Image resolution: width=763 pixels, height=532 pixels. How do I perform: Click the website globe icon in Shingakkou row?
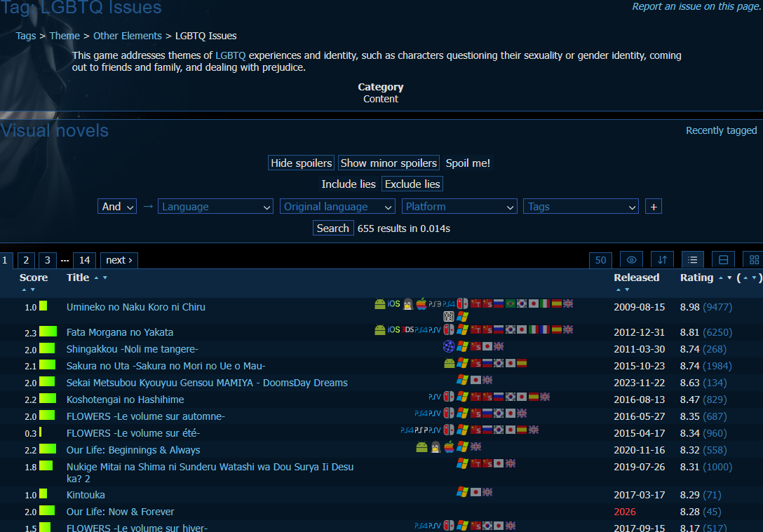pos(449,346)
